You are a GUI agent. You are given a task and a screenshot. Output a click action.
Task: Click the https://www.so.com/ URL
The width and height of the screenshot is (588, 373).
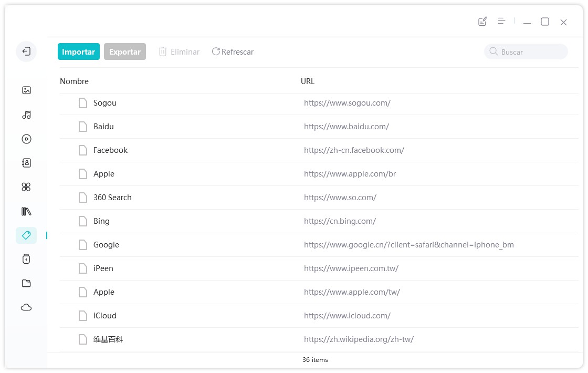coord(340,198)
